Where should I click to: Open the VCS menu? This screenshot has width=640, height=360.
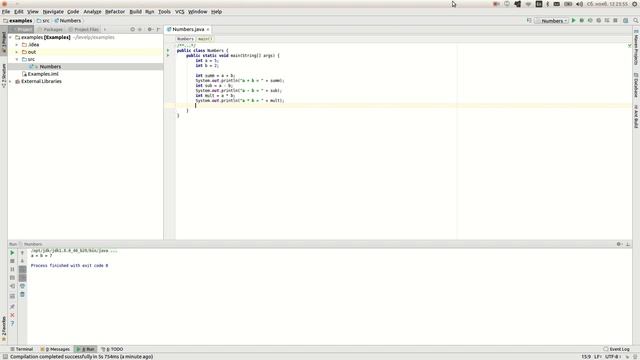coord(180,12)
